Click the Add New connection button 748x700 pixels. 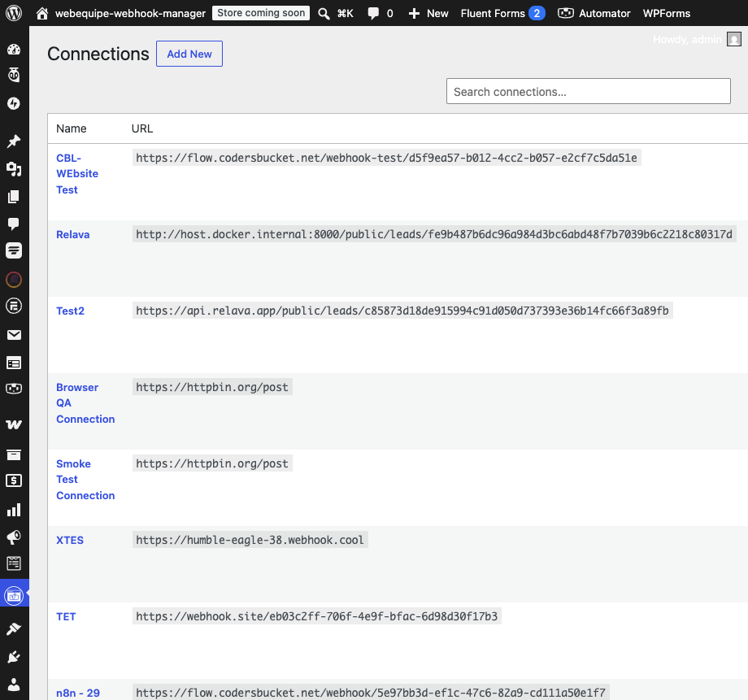coord(189,54)
